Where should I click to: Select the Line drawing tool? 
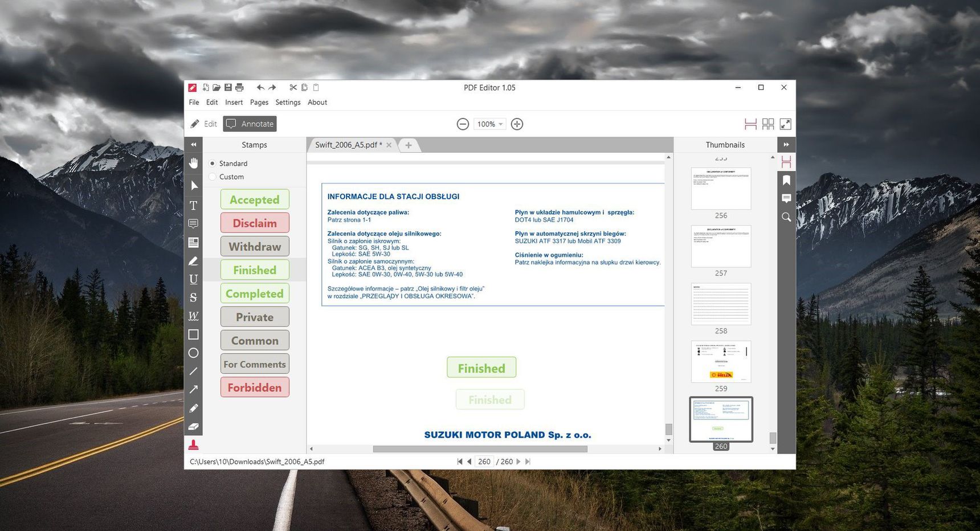tap(194, 371)
